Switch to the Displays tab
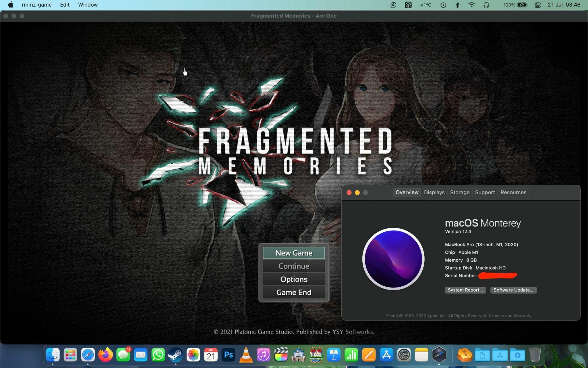 click(434, 192)
